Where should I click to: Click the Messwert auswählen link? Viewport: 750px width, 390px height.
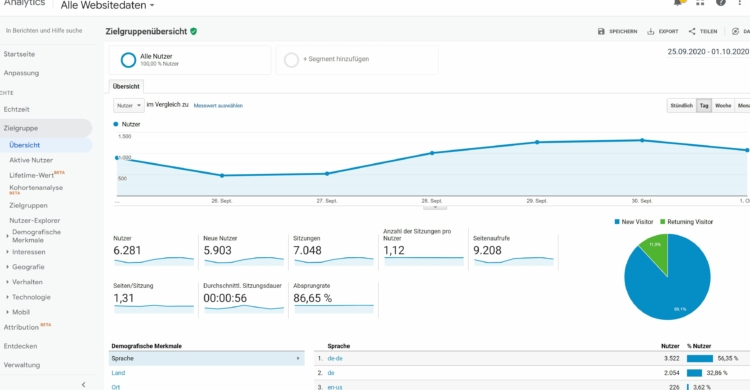click(x=218, y=106)
